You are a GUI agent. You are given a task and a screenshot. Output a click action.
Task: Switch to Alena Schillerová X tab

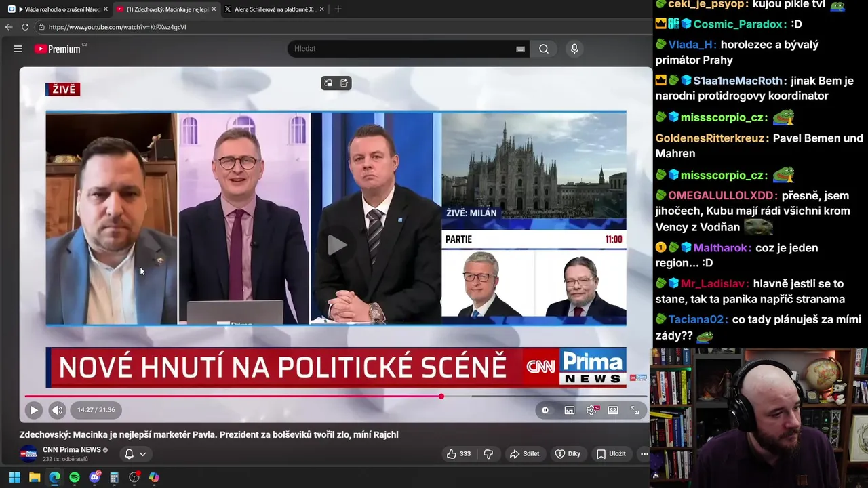(x=274, y=9)
